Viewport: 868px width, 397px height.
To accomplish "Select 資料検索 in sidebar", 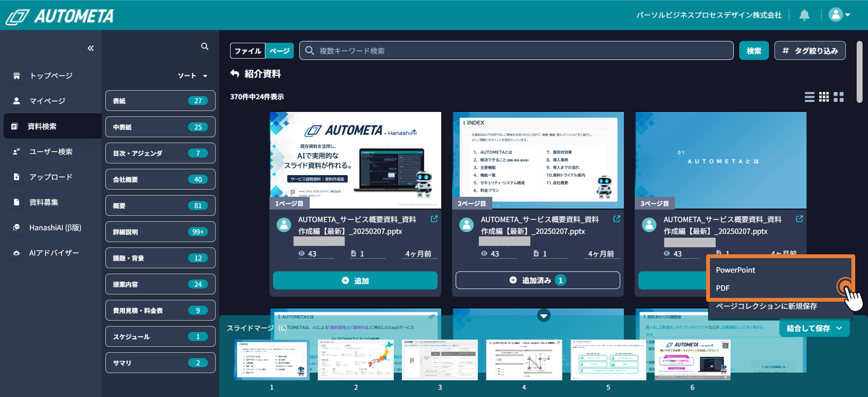I will click(53, 126).
